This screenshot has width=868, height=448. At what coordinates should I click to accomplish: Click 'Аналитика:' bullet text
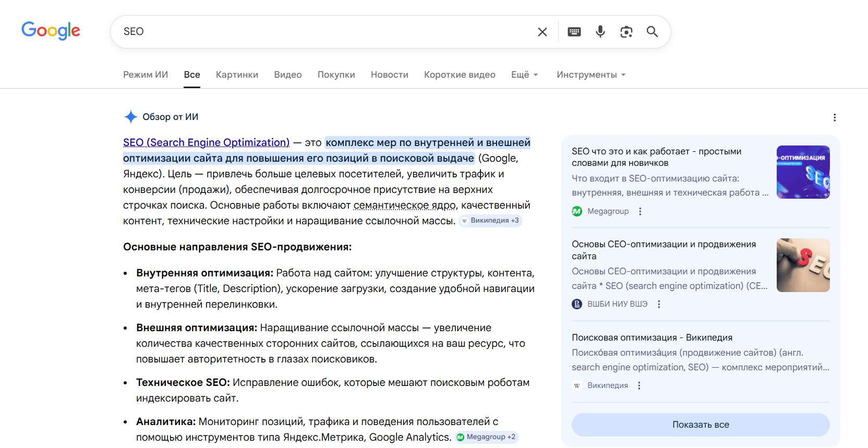point(166,421)
